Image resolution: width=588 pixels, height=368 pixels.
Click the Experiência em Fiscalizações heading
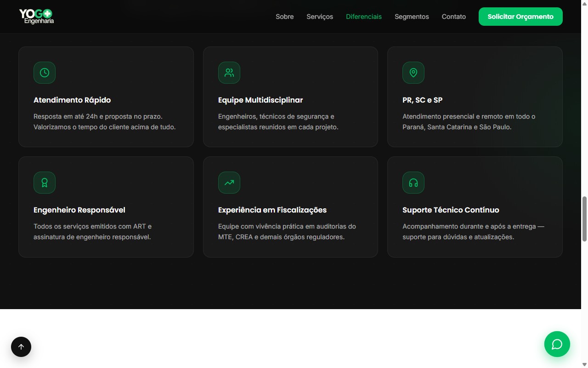tap(272, 210)
